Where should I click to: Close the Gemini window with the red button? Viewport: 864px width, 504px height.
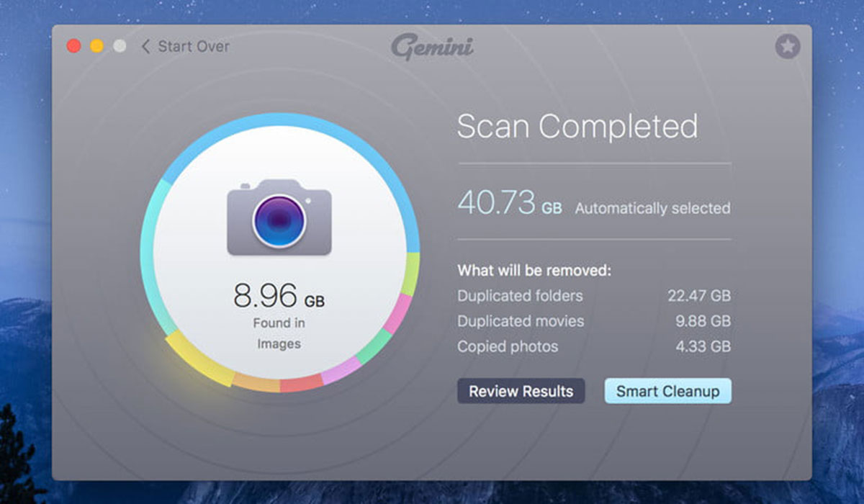pos(74,47)
